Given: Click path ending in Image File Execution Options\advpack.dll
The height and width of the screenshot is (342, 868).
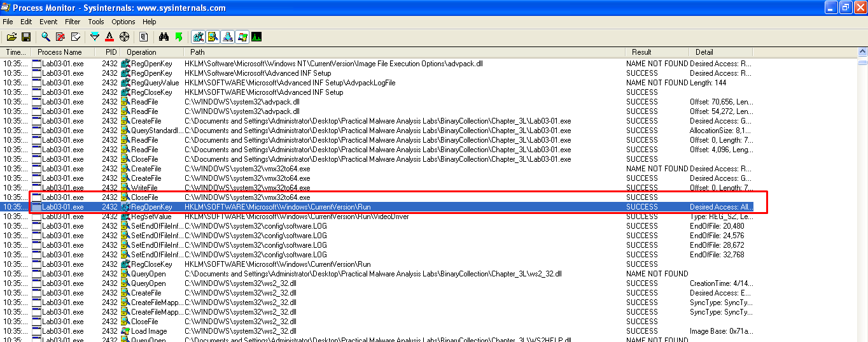Looking at the screenshot, I should [x=333, y=64].
